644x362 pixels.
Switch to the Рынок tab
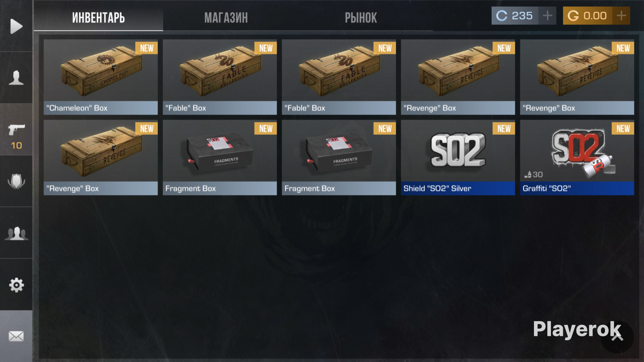(x=361, y=17)
